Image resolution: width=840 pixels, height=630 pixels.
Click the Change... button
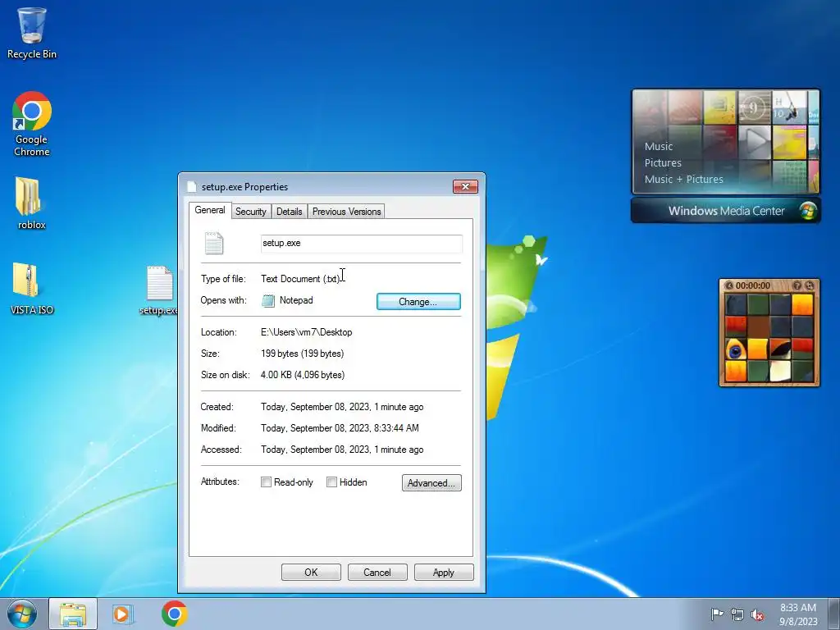tap(418, 302)
